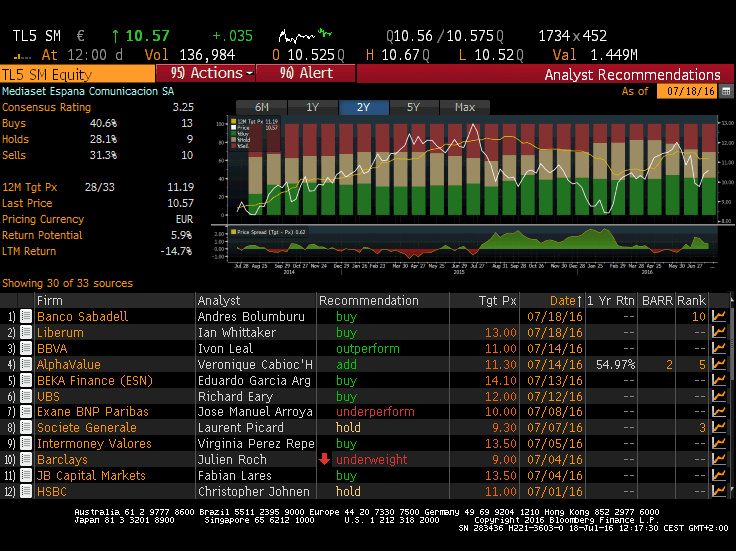Open the Banco Sabadell report document icon
The image size is (736, 551).
point(26,316)
